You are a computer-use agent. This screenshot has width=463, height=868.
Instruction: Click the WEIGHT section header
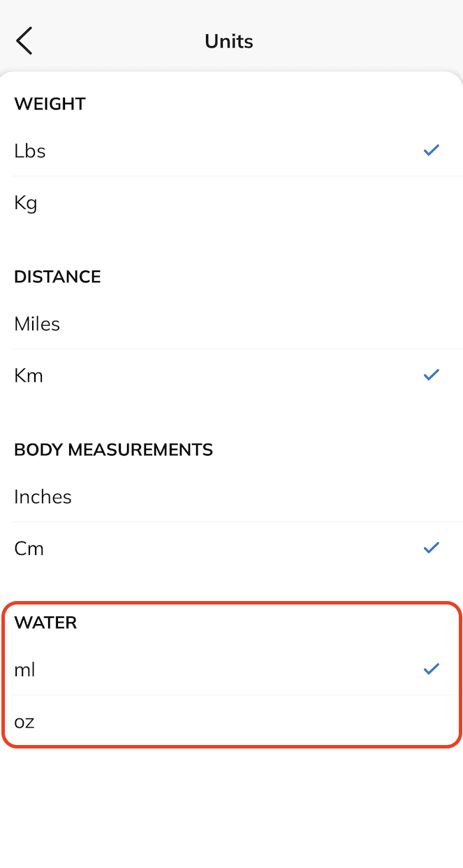click(x=50, y=104)
